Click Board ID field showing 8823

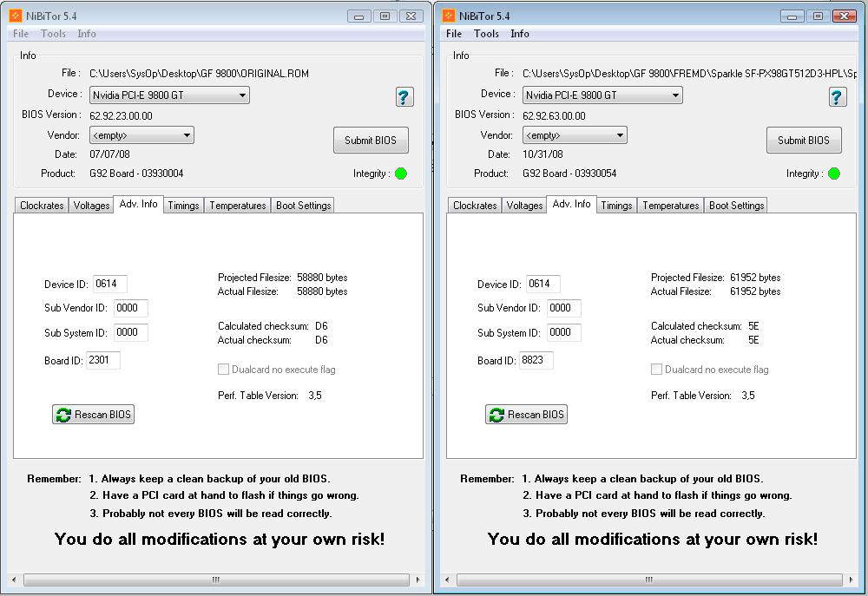click(x=536, y=360)
